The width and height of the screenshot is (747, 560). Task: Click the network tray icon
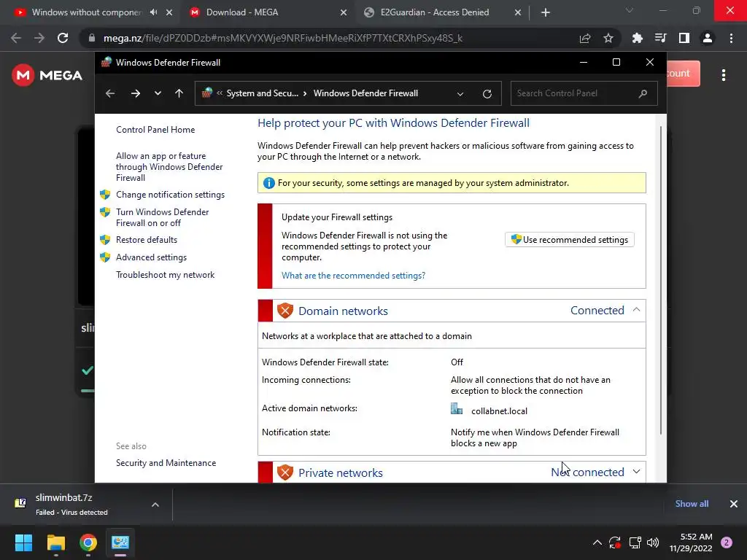[x=635, y=542]
